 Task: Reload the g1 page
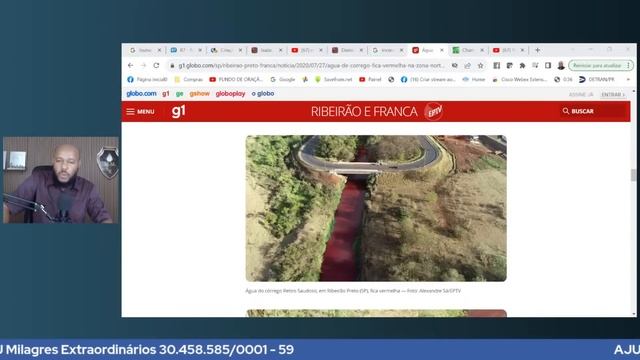coord(156,65)
